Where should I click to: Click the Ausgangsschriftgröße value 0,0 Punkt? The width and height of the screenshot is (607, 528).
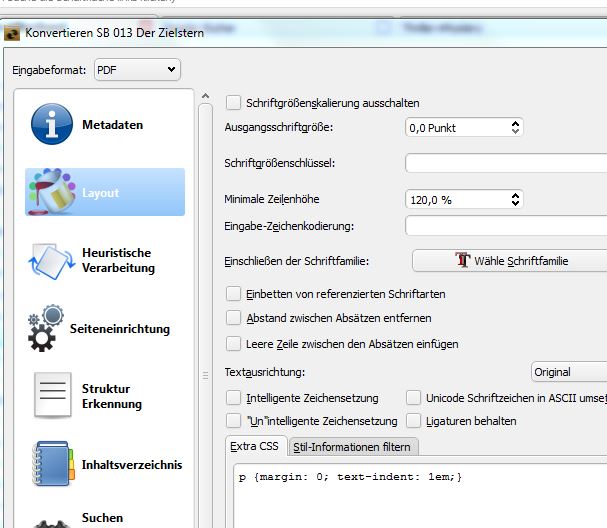pyautogui.click(x=432, y=128)
